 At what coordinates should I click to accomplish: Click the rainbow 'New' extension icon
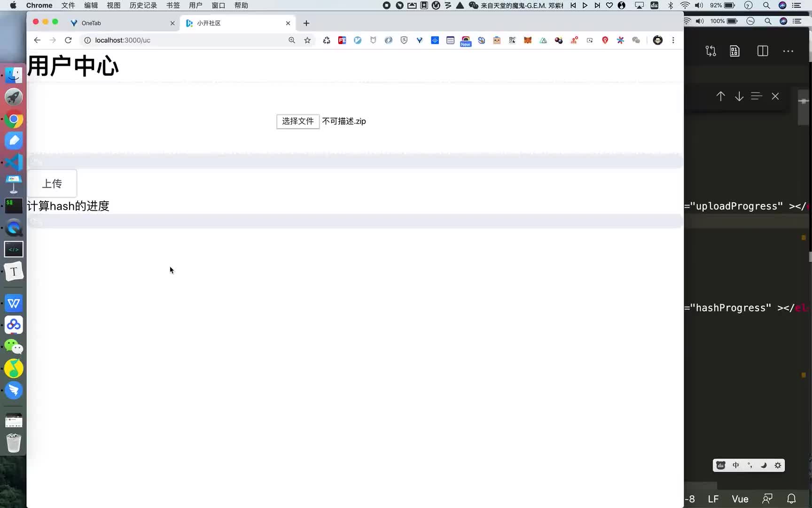pos(466,41)
